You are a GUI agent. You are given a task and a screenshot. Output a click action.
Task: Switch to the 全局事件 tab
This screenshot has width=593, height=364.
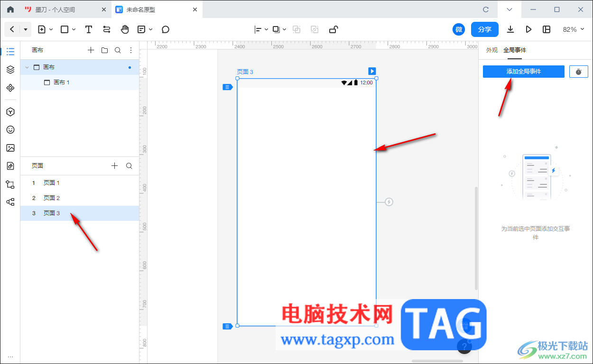tap(515, 50)
